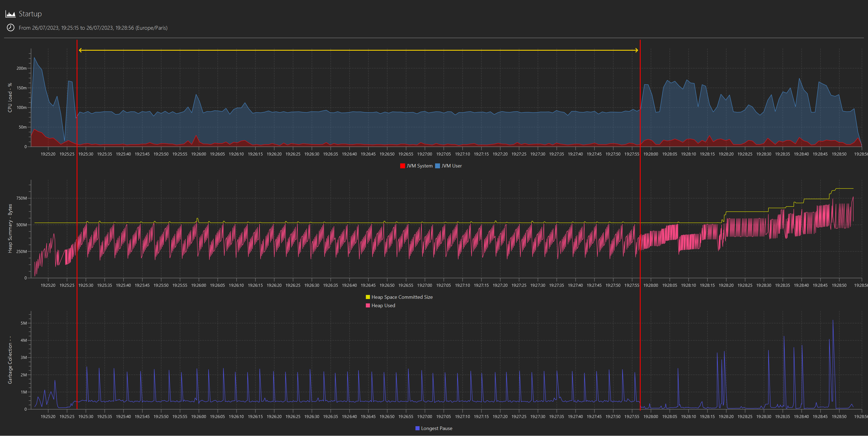Screen dimensions: 868x436
Task: Click 19:26:00 label on CPU Load time axis
Action: 198,154
